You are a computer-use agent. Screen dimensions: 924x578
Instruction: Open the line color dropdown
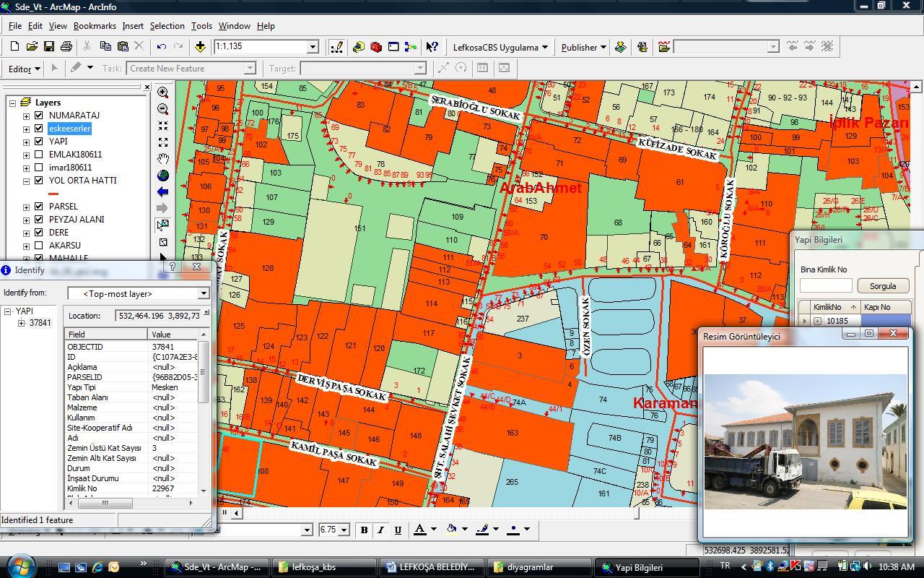coord(495,530)
